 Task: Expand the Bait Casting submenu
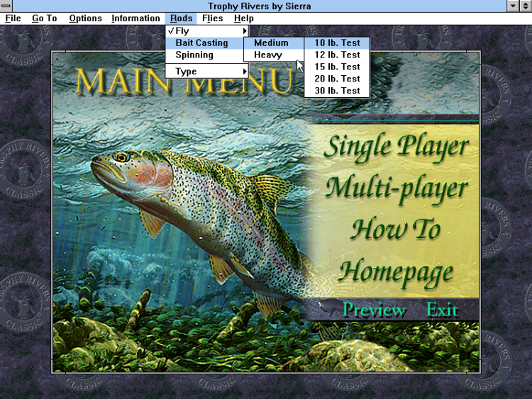pos(202,43)
